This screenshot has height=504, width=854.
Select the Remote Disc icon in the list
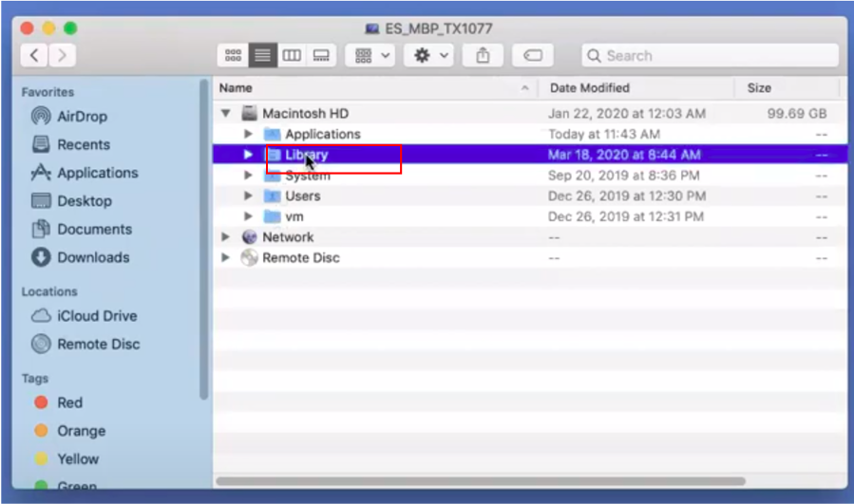click(x=250, y=257)
